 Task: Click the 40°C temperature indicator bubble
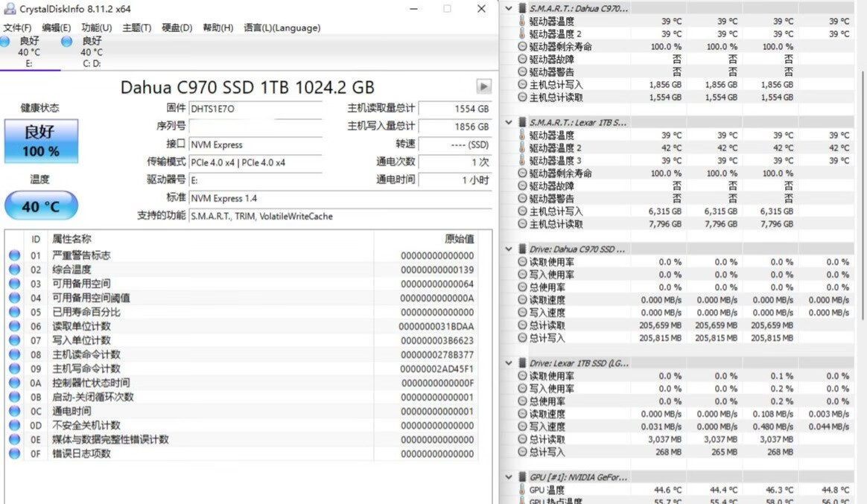point(41,205)
